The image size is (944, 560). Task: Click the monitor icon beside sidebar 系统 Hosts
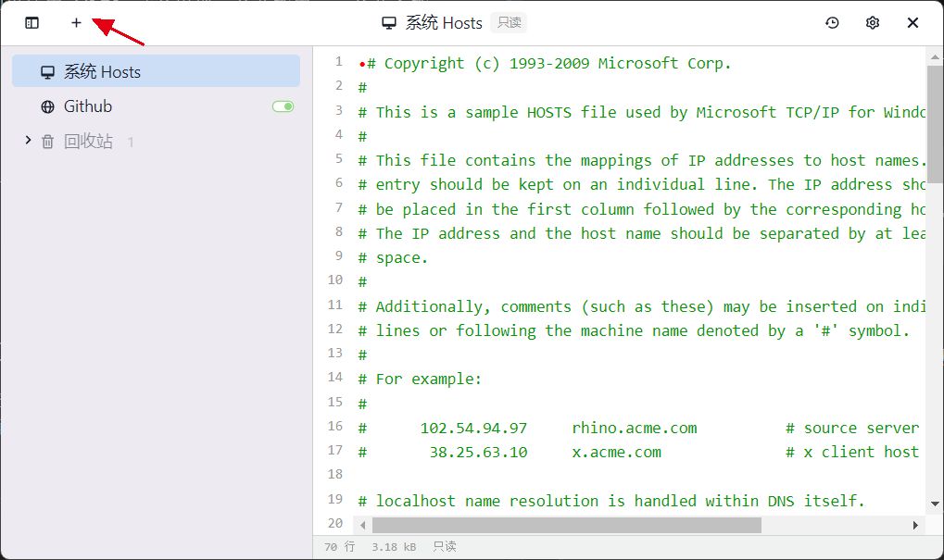[47, 72]
